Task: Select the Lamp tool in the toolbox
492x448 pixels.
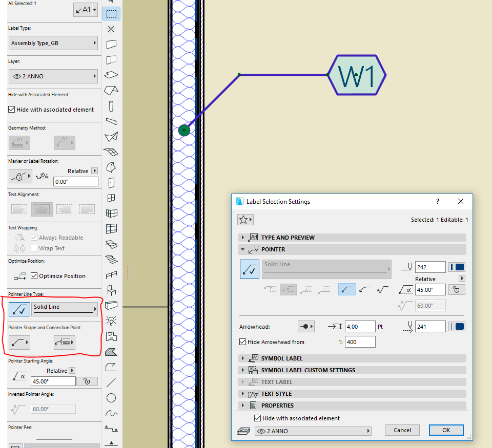Action: point(111,321)
